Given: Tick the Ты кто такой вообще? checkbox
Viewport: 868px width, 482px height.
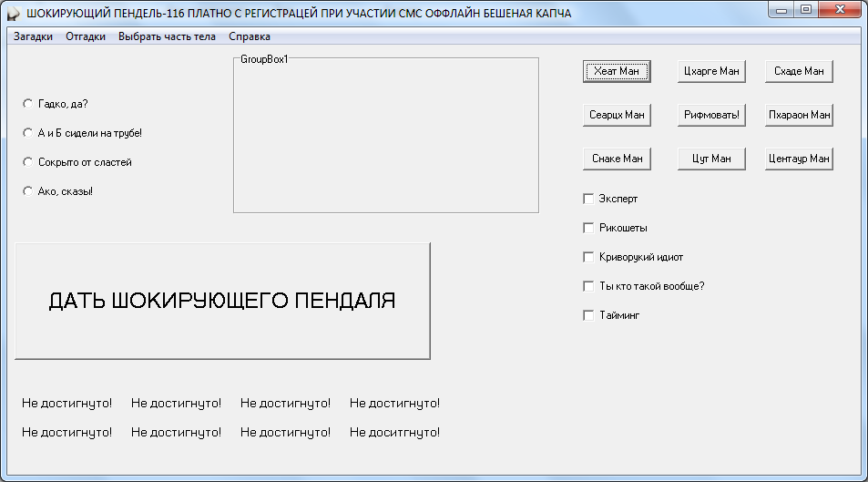Looking at the screenshot, I should [x=588, y=286].
